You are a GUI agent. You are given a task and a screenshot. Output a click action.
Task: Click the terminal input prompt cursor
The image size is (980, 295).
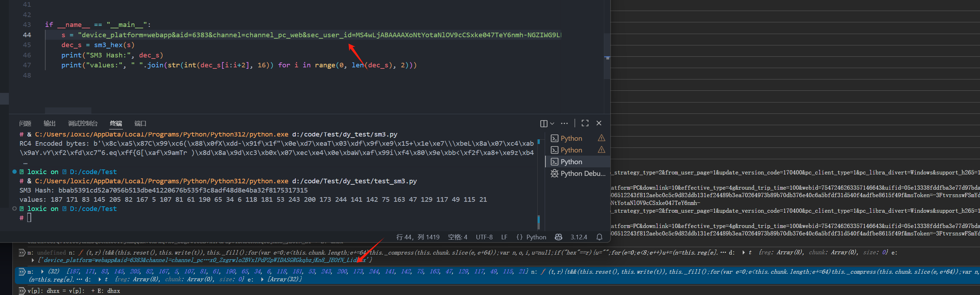(29, 218)
